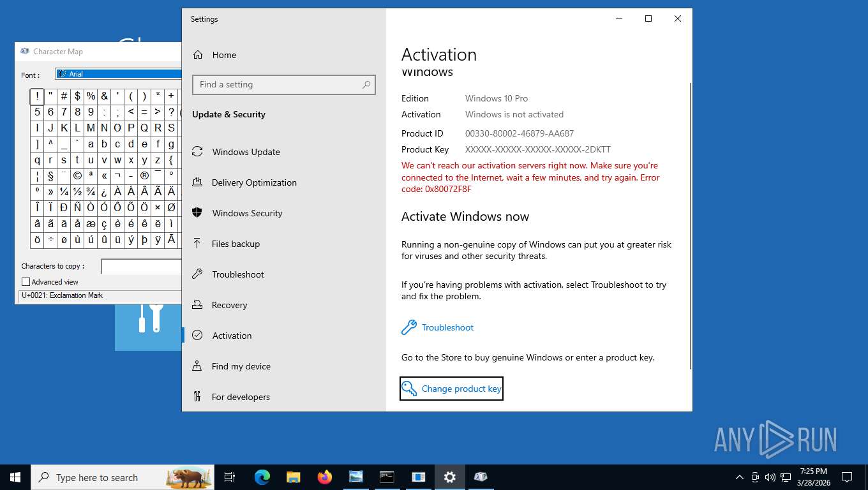Open the Windows Start menu
The width and height of the screenshot is (868, 490).
(x=15, y=477)
